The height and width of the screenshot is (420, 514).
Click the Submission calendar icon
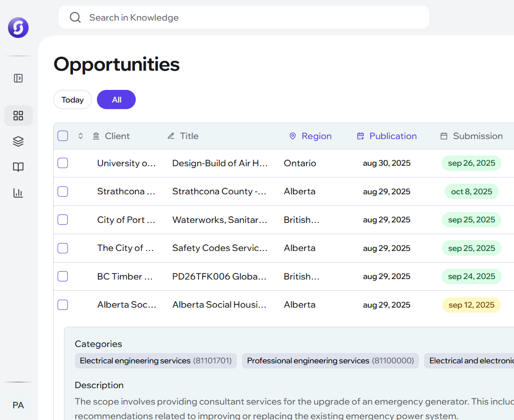[x=444, y=136]
